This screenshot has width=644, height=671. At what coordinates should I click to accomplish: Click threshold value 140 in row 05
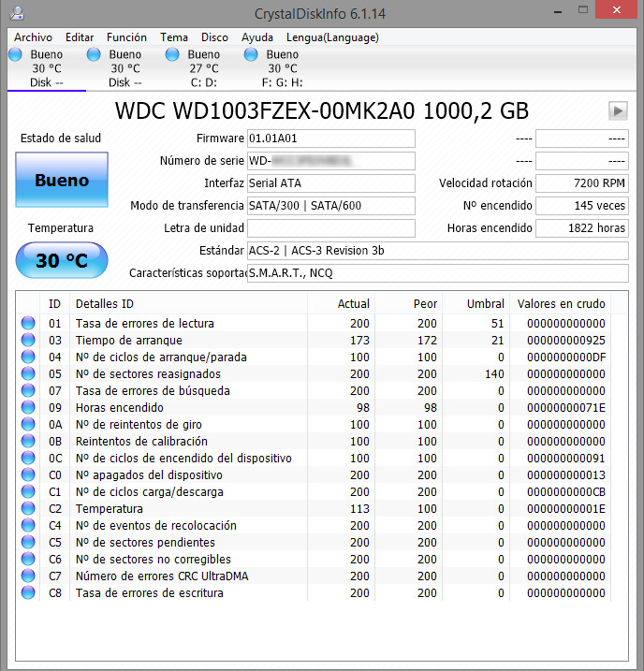[x=494, y=374]
